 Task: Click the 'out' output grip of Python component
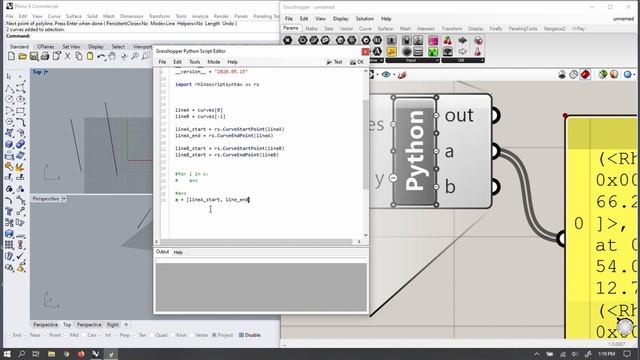pos(495,116)
